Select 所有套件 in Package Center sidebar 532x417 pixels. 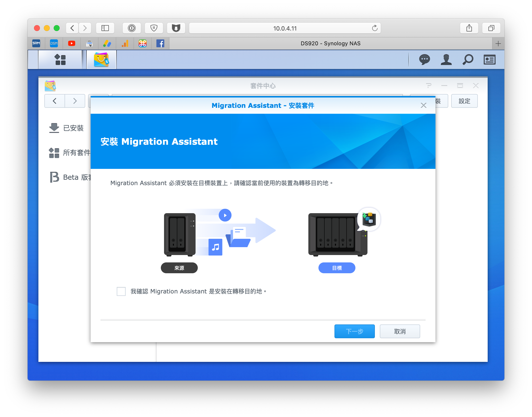tap(70, 153)
